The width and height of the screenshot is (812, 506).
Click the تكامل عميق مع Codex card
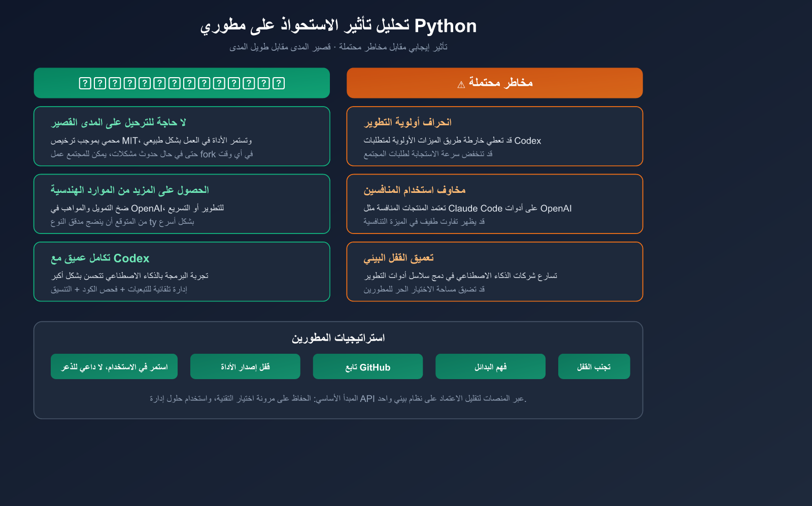(182, 272)
